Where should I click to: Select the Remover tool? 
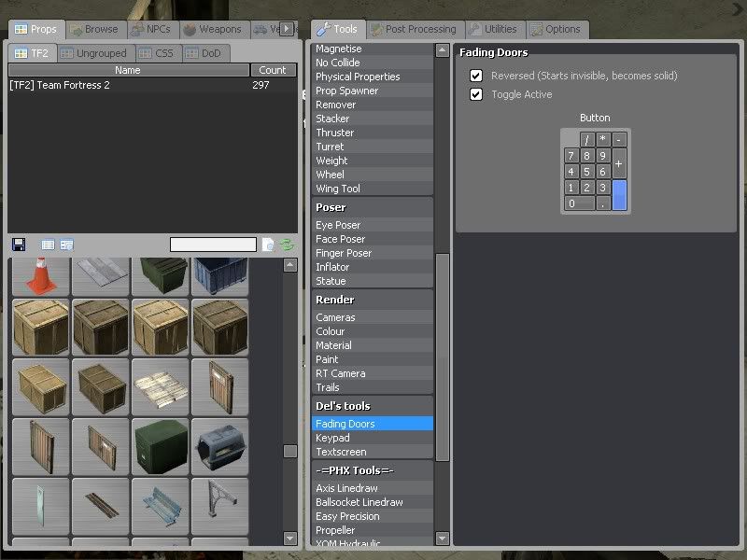point(373,105)
